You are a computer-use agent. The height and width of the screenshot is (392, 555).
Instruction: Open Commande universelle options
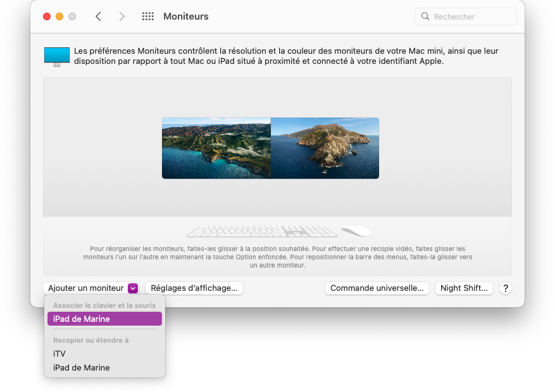(x=377, y=288)
